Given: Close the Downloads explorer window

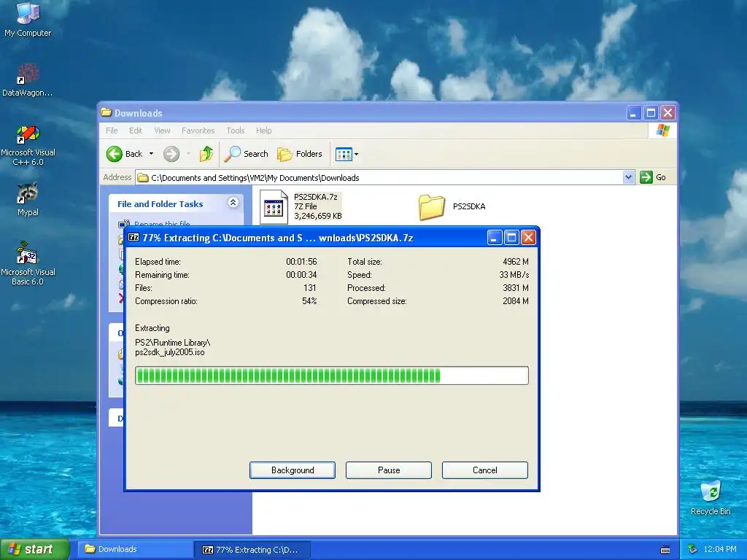Looking at the screenshot, I should [668, 113].
